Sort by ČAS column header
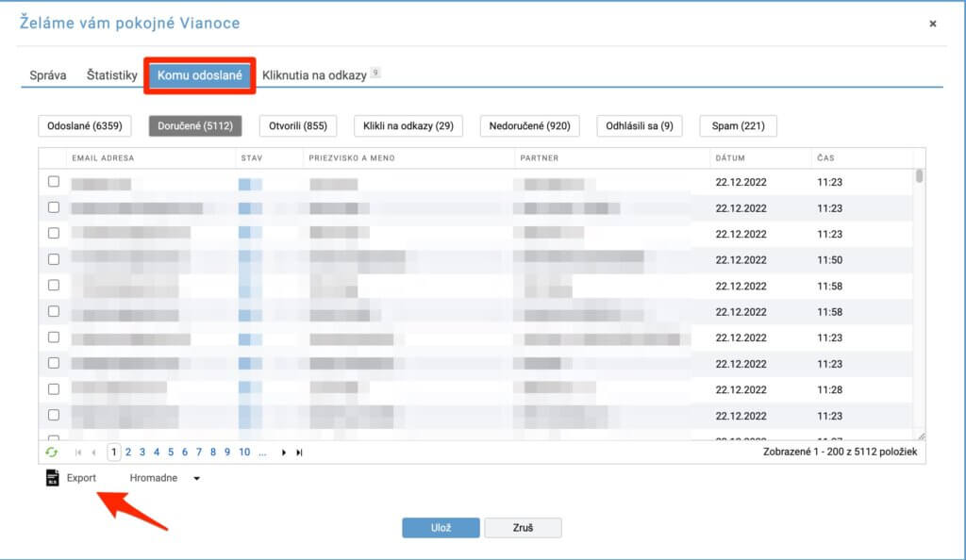The image size is (966, 560). pos(825,158)
